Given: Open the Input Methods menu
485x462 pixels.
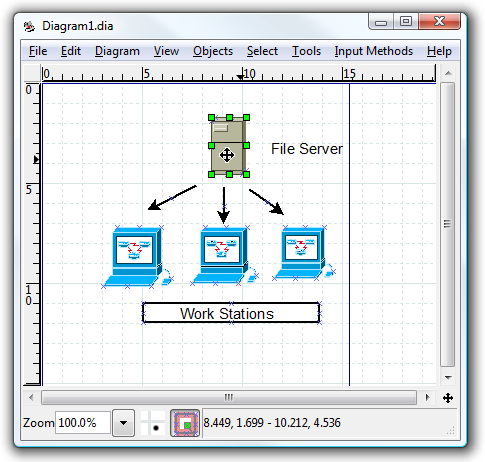Looking at the screenshot, I should click(374, 51).
